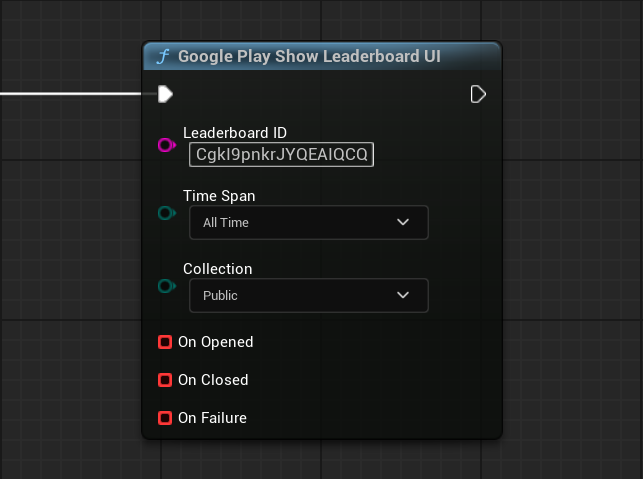Viewport: 643px width, 479px height.
Task: Select the red On Closed delegate pin
Action: point(165,380)
